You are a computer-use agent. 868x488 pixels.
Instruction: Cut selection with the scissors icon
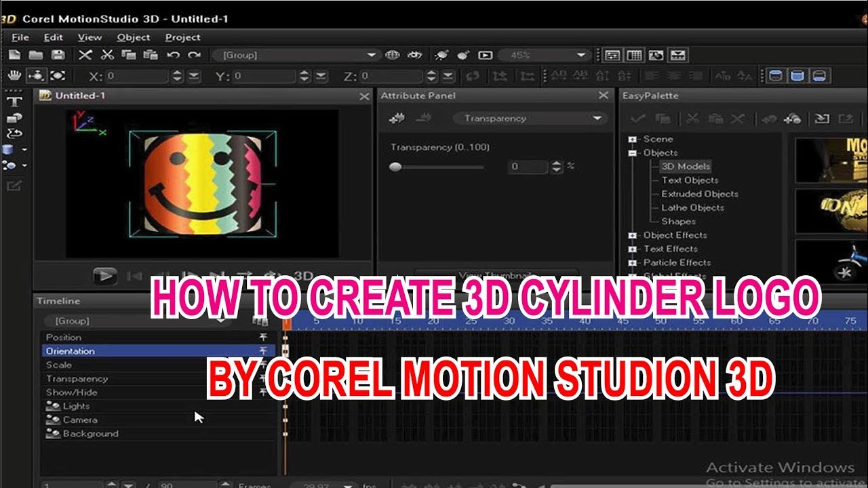click(107, 55)
